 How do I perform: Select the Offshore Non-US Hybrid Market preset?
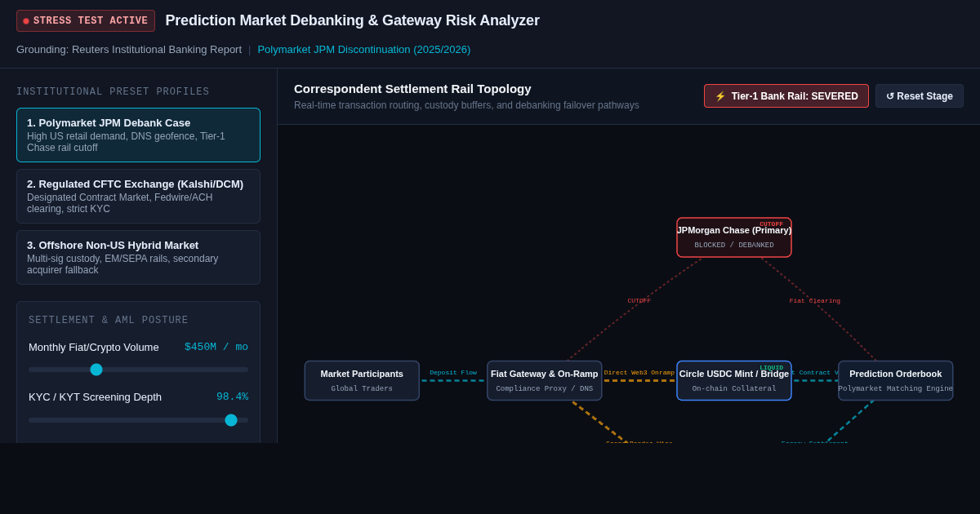click(138, 258)
